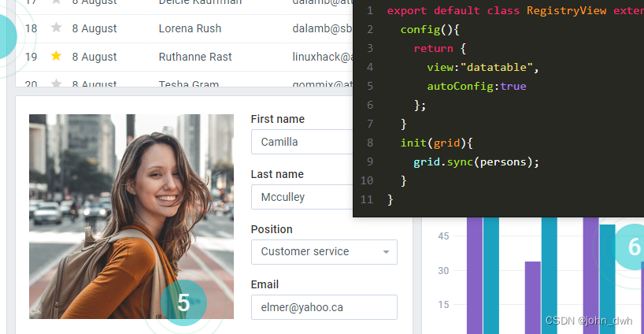Click code line 4 view:"datatable"
The height and width of the screenshot is (334, 644).
pyautogui.click(x=483, y=67)
